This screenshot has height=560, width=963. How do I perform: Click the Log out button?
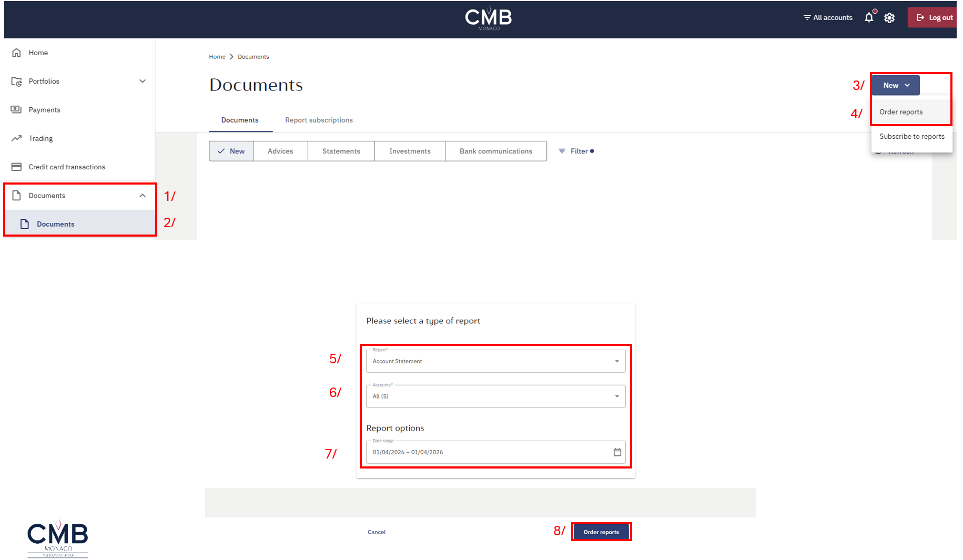(934, 18)
